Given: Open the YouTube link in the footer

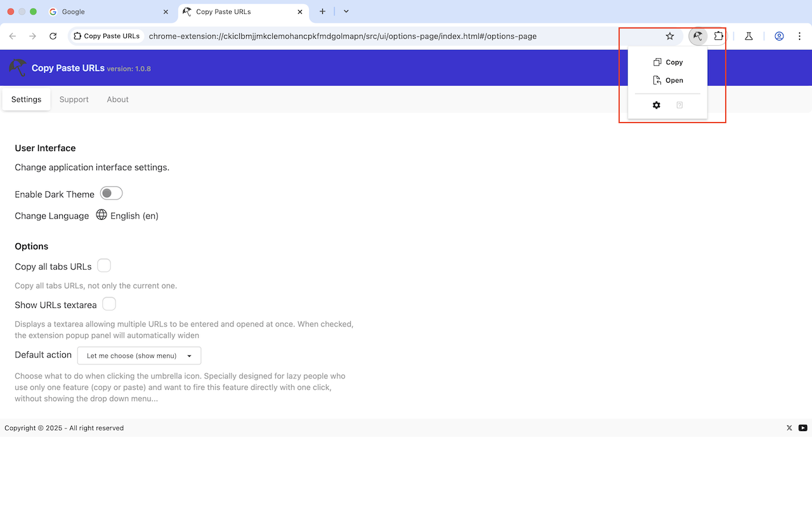Looking at the screenshot, I should coord(802,427).
